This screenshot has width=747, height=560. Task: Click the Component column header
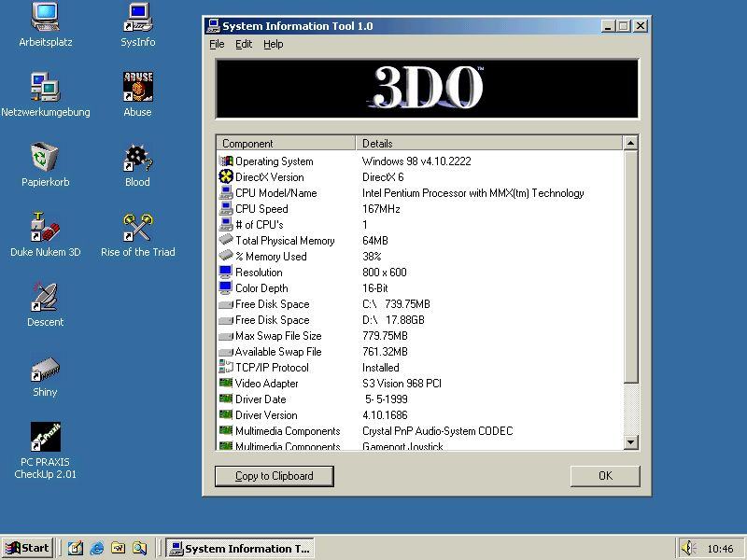pyautogui.click(x=286, y=144)
